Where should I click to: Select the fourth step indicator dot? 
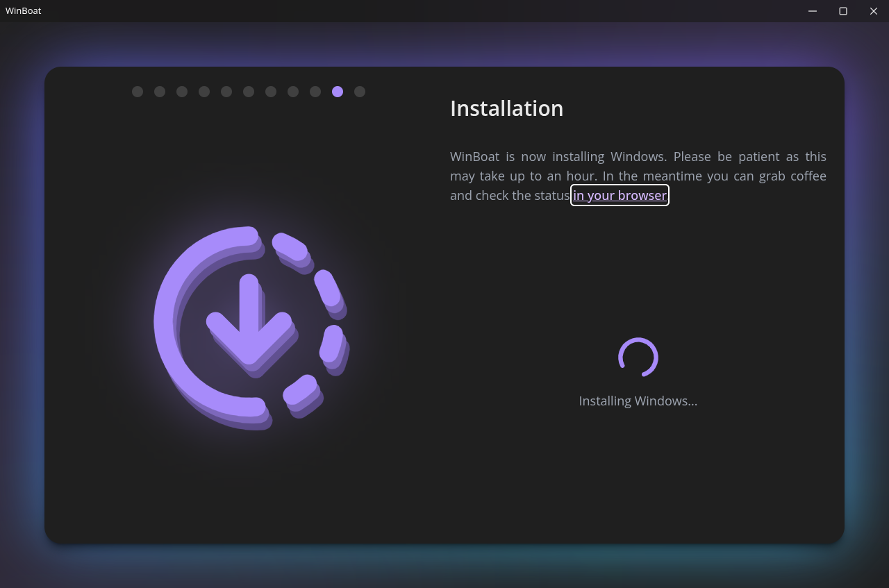pos(204,92)
